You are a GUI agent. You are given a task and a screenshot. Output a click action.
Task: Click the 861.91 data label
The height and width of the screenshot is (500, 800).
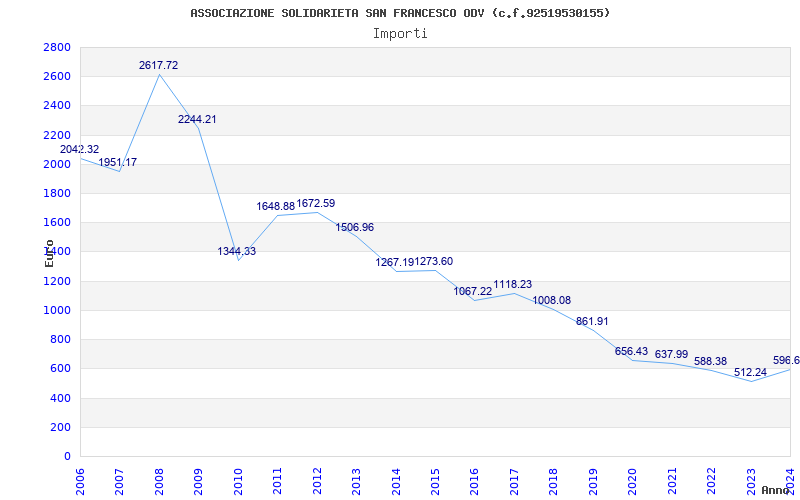[x=592, y=321]
